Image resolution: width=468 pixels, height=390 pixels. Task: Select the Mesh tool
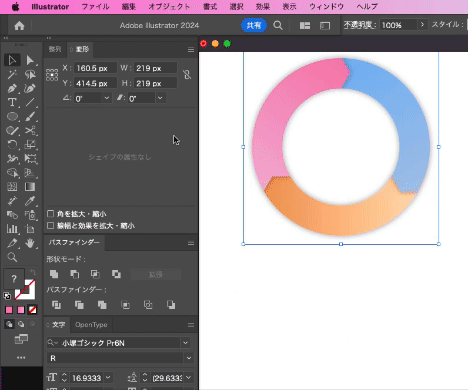coord(12,187)
